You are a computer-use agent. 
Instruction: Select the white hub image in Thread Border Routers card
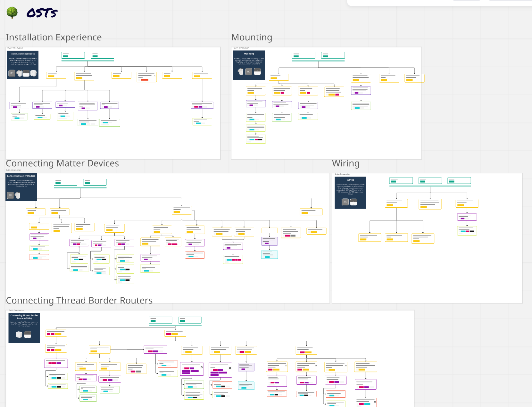(19, 335)
